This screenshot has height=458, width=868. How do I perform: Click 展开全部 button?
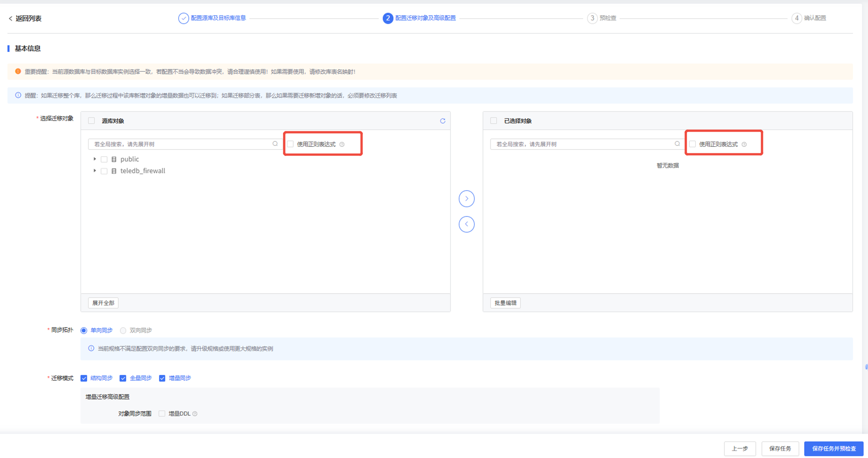click(x=103, y=303)
